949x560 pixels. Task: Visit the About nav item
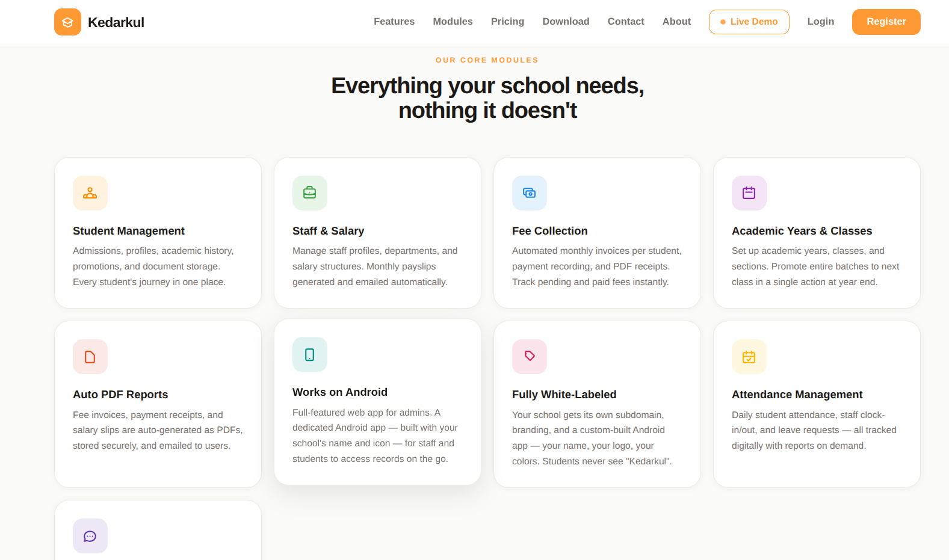click(676, 22)
